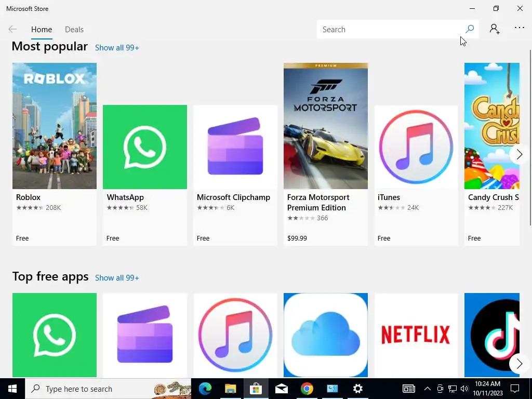The image size is (532, 399).
Task: Click the taskbar Type here to search box
Action: pyautogui.click(x=108, y=389)
